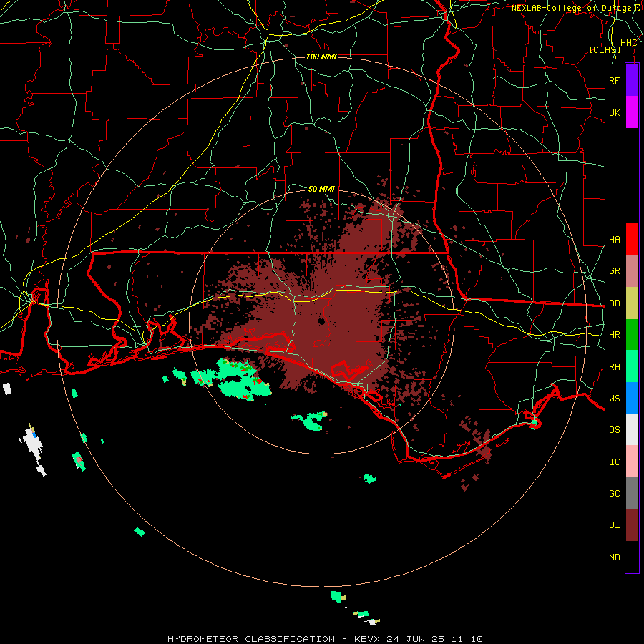Click the RF purple legend swatch
The width and height of the screenshot is (644, 644).
pos(632,80)
